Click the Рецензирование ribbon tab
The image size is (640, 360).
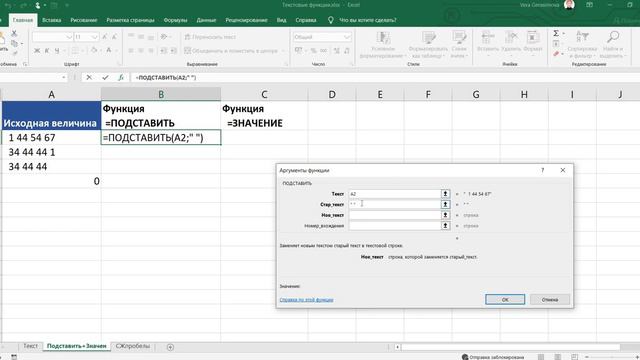(x=246, y=20)
